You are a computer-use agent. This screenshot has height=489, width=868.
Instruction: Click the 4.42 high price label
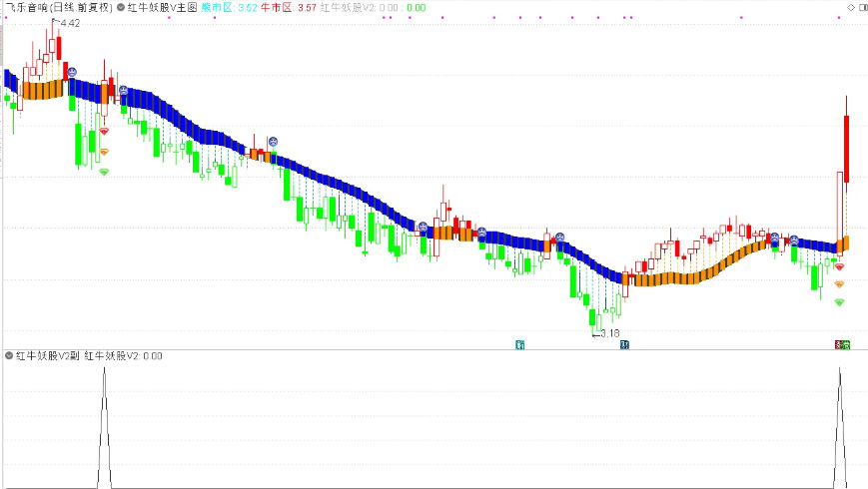click(x=70, y=23)
